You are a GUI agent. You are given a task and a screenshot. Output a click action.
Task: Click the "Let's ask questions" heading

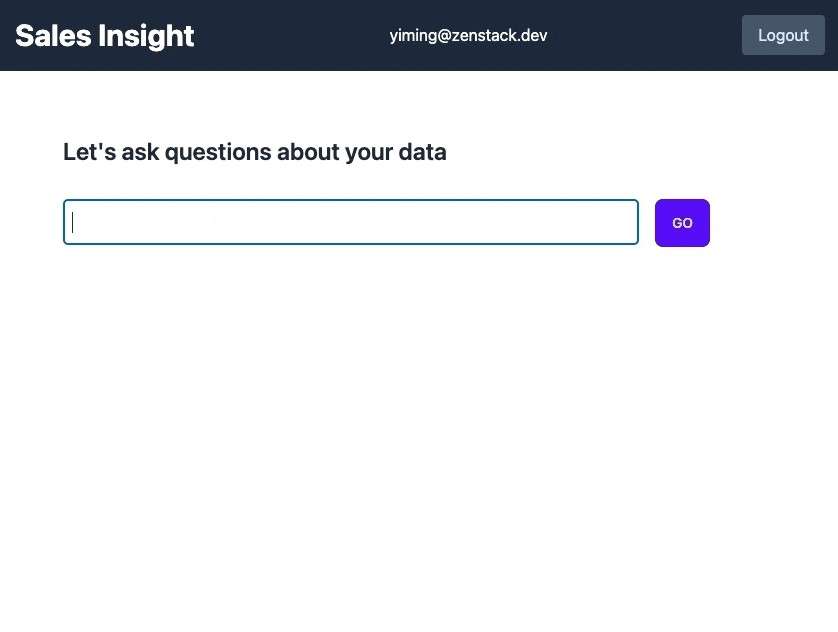(x=254, y=152)
